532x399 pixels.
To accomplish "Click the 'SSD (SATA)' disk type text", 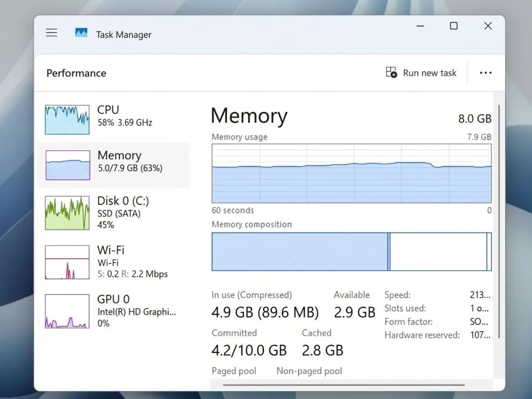I will pos(119,213).
